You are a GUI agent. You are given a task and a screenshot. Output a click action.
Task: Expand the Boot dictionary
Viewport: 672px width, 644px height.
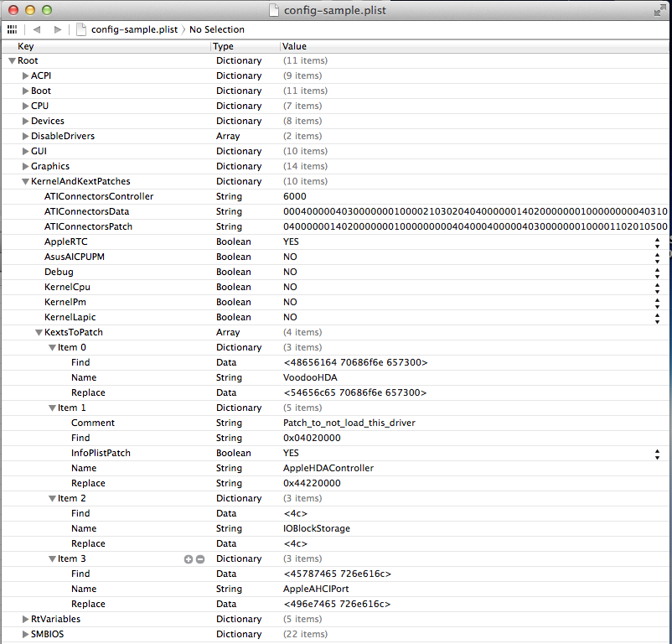click(25, 91)
